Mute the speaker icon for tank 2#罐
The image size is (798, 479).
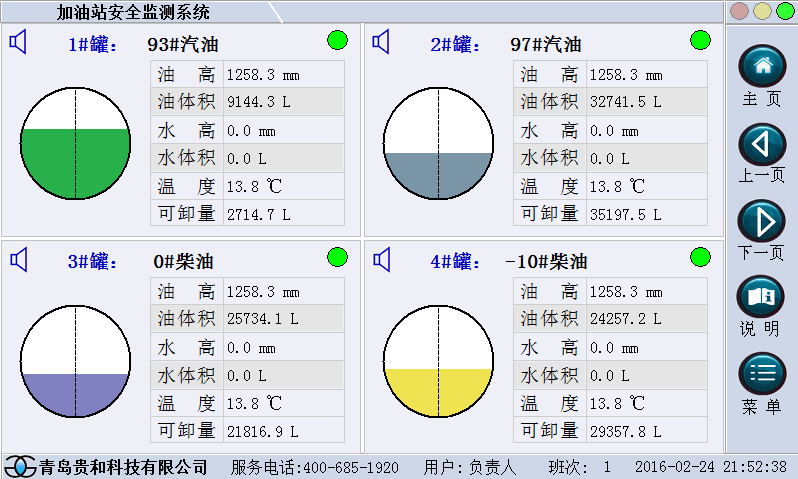click(381, 43)
